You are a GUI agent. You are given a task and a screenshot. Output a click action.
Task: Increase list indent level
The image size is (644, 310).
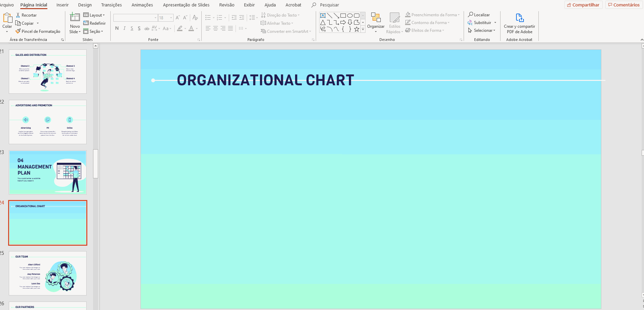(x=242, y=18)
